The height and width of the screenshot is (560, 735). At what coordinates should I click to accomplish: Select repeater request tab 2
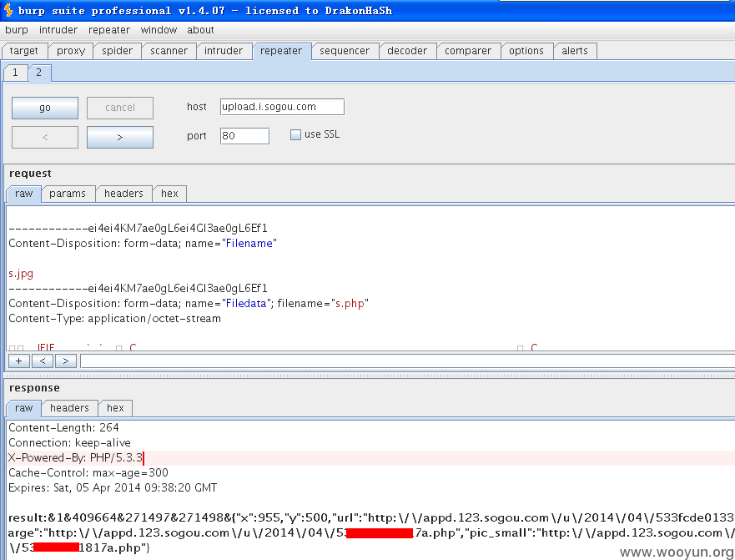39,73
